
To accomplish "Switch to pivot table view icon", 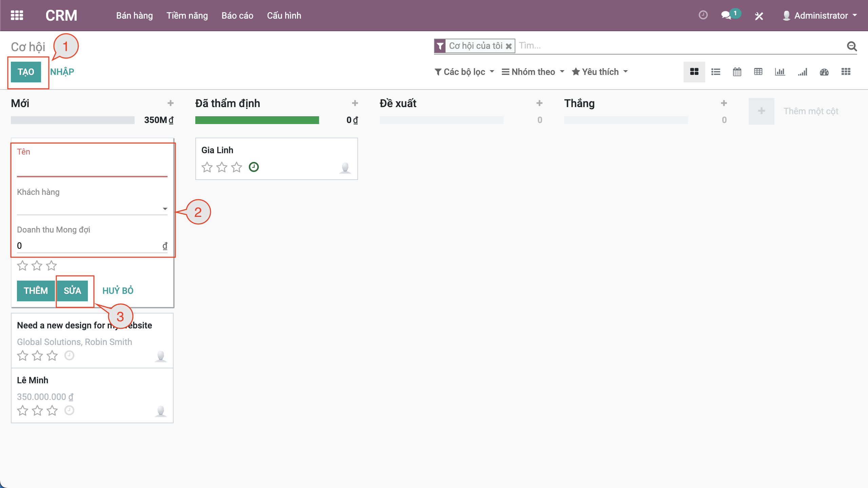I will [758, 72].
